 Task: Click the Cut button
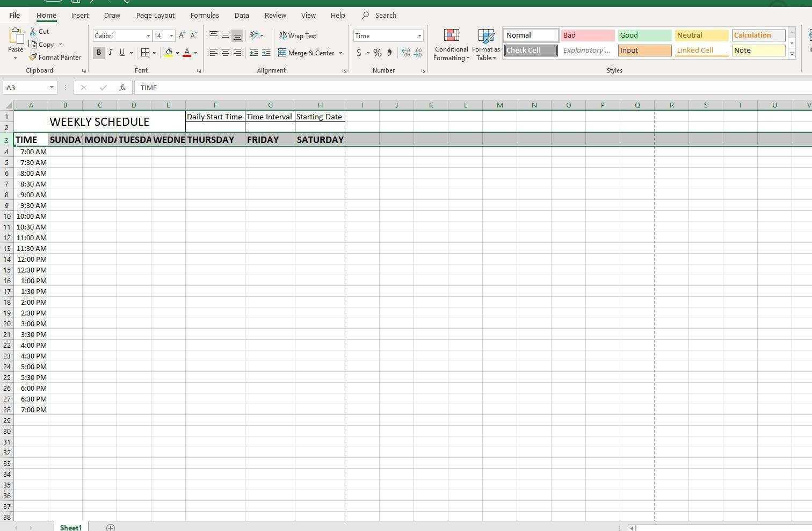click(x=39, y=32)
